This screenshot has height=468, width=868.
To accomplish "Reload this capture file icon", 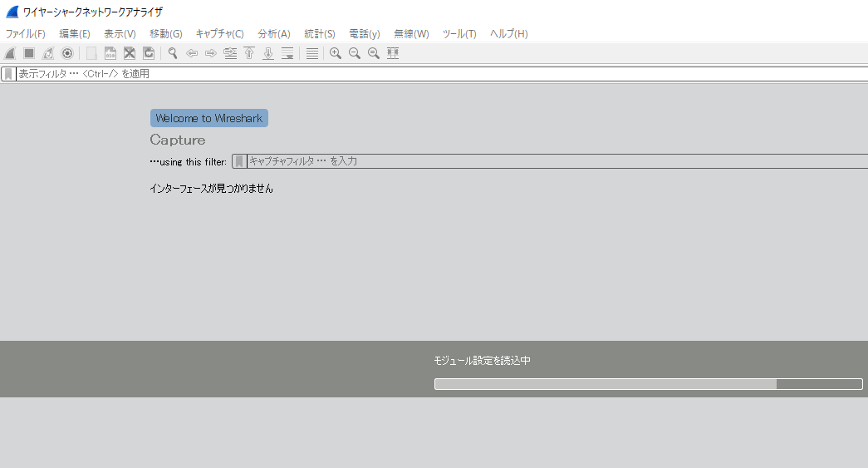I will (149, 53).
